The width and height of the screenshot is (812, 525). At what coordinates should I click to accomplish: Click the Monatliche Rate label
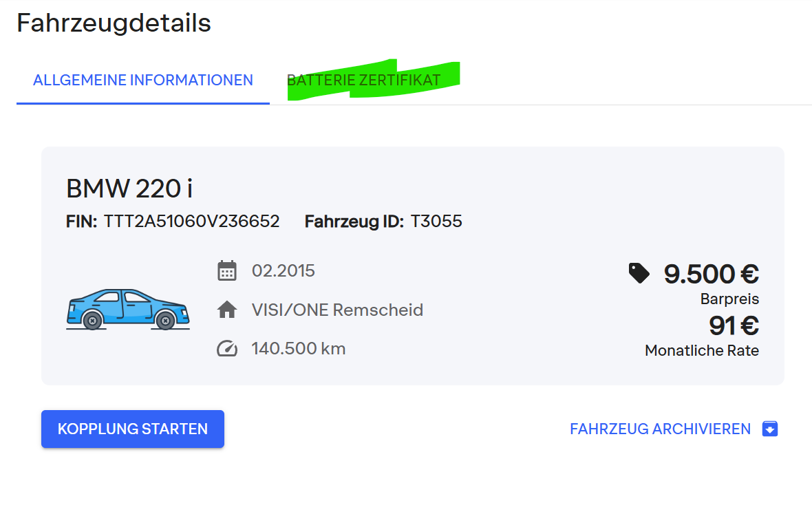click(x=701, y=350)
